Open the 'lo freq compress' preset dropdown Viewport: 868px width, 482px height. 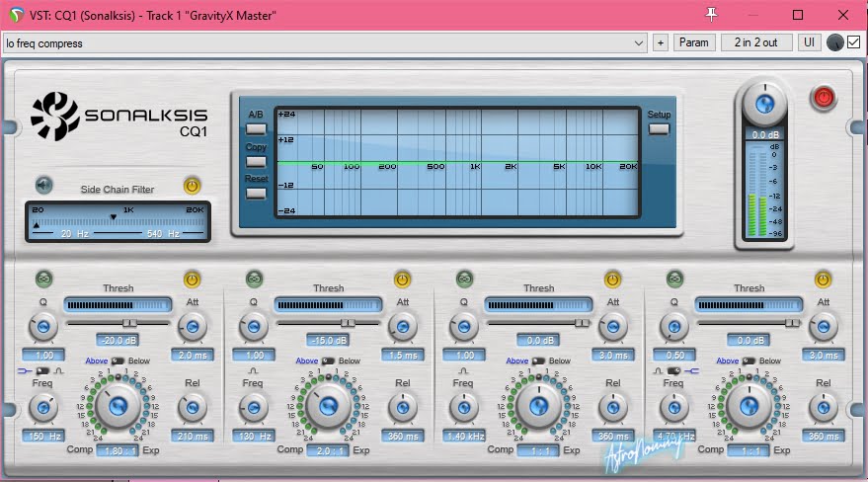point(325,42)
